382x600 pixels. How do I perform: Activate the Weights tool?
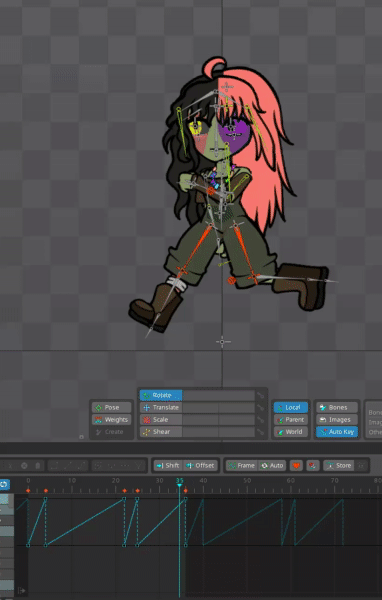coord(112,419)
